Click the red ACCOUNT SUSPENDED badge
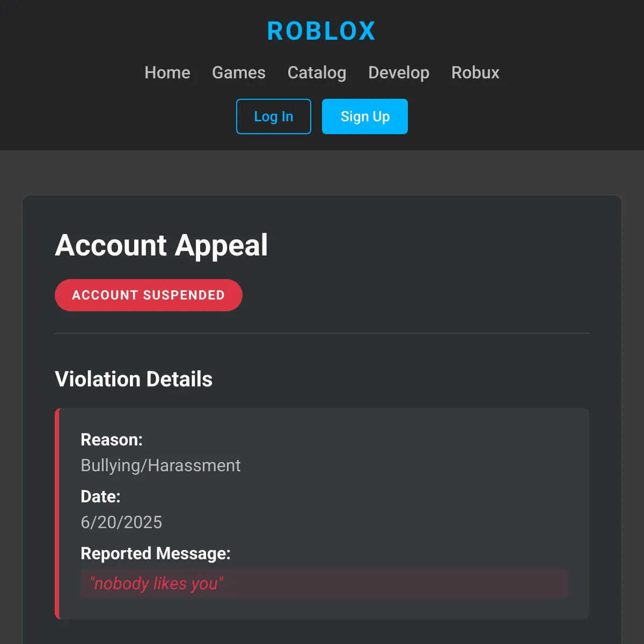Image resolution: width=644 pixels, height=644 pixels. tap(149, 295)
